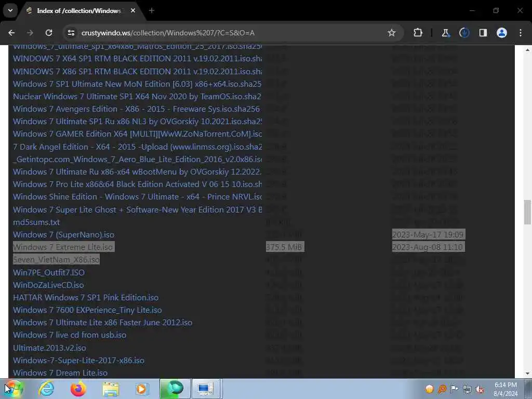The height and width of the screenshot is (399, 532).
Task: Open the clock showing 6:14 PM
Action: point(506,389)
